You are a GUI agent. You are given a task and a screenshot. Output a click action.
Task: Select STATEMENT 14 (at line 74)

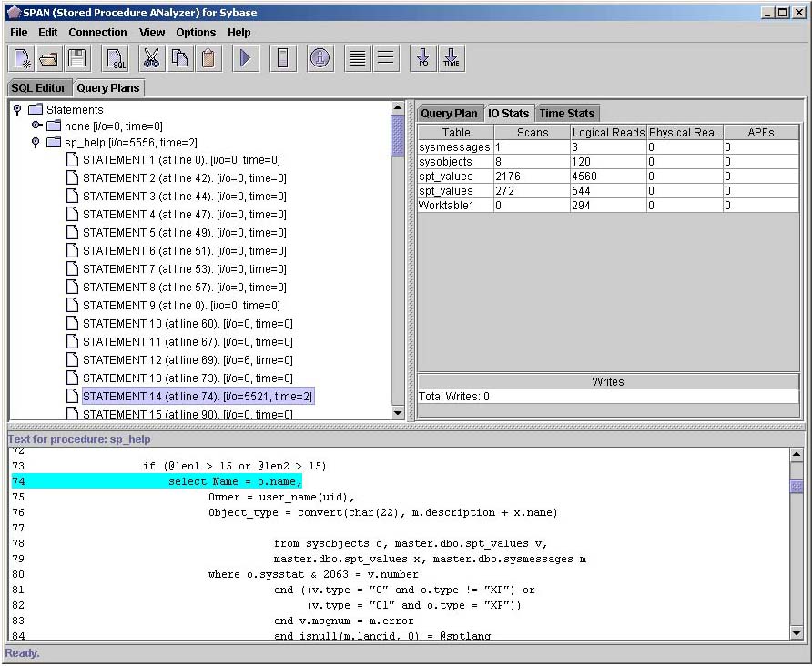[198, 397]
